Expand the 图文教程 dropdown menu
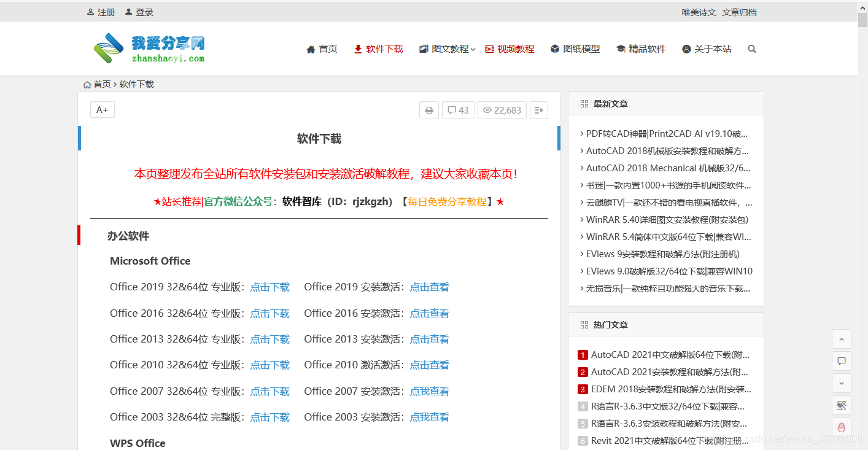 coord(447,49)
